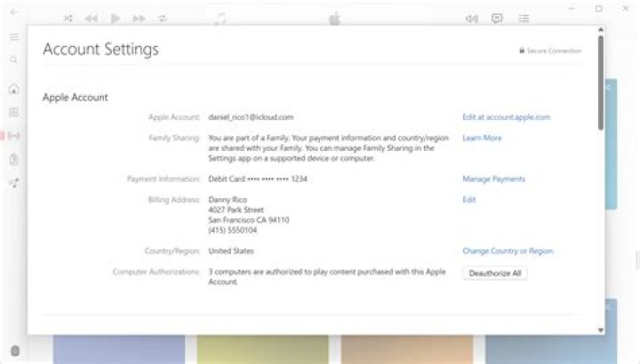Screen dimensions: 640x364
Task: Maximize the music app window
Action: point(599,9)
